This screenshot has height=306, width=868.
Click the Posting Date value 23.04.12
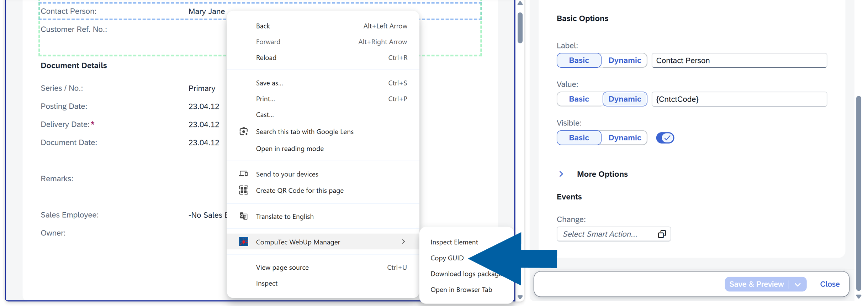[x=204, y=107]
